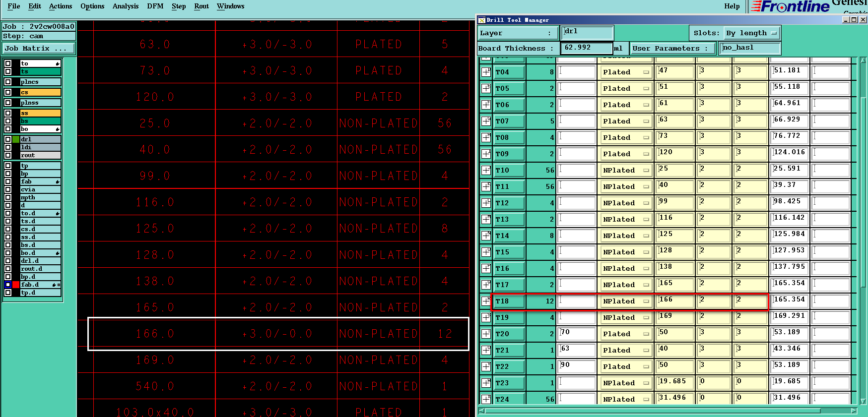
Task: Open the T10 NPlated type dropdown
Action: coord(625,170)
